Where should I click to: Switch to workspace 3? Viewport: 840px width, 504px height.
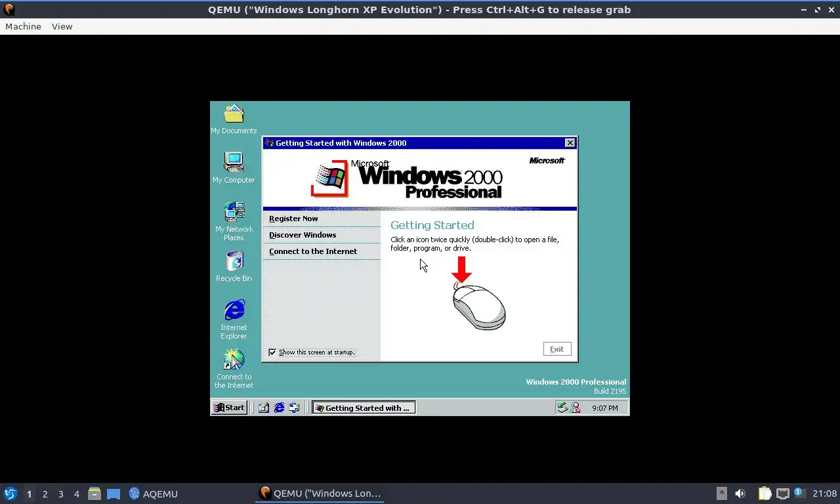point(60,493)
